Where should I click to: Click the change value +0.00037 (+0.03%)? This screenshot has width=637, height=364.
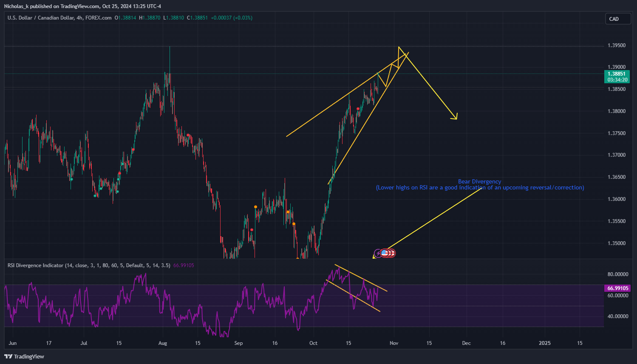(x=232, y=18)
